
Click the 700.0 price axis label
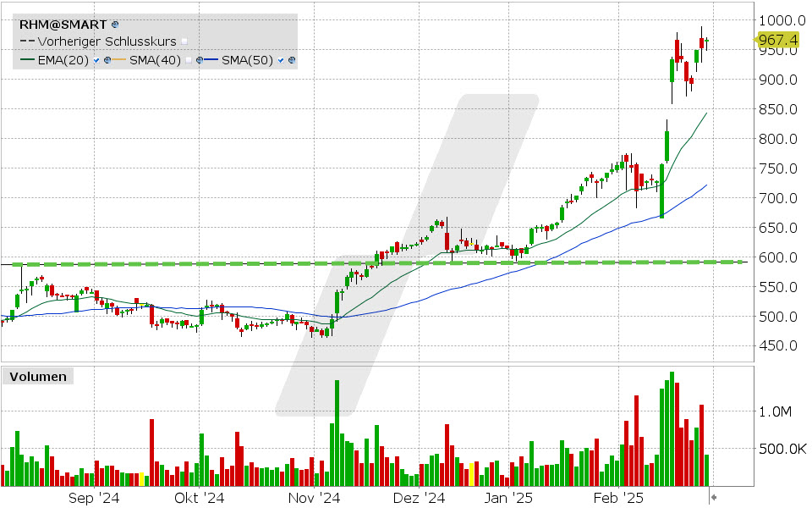[x=778, y=197]
